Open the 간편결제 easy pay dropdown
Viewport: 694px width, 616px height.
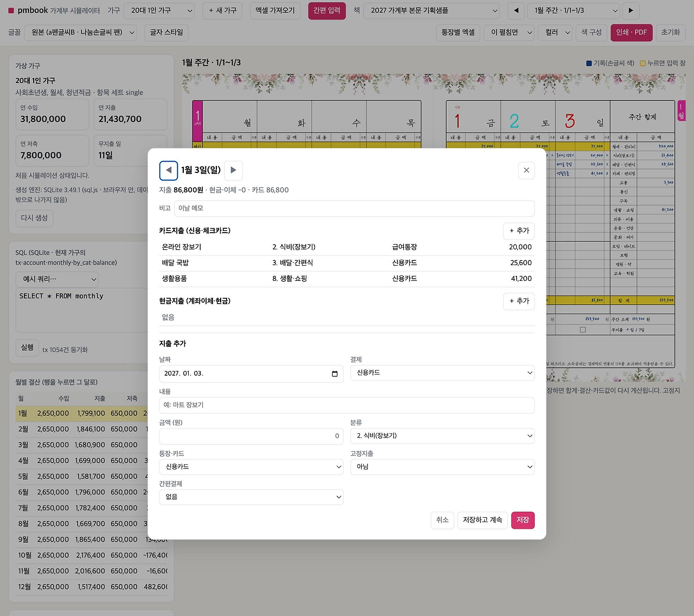click(251, 497)
